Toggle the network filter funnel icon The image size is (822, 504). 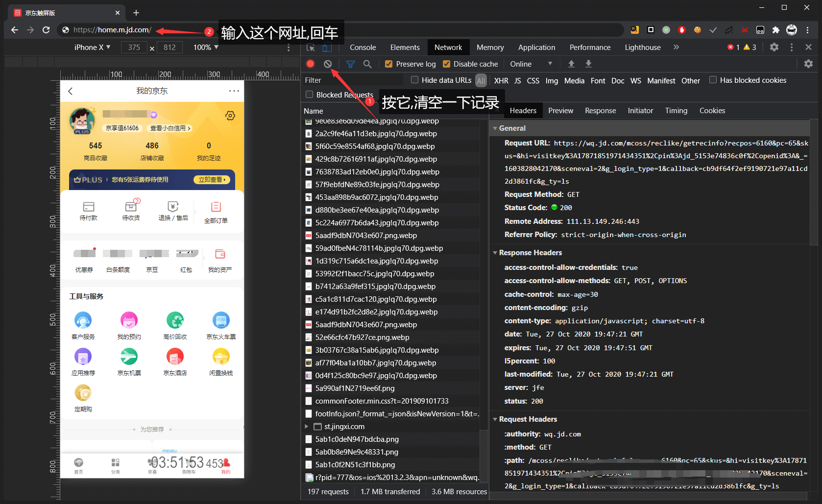coord(350,64)
